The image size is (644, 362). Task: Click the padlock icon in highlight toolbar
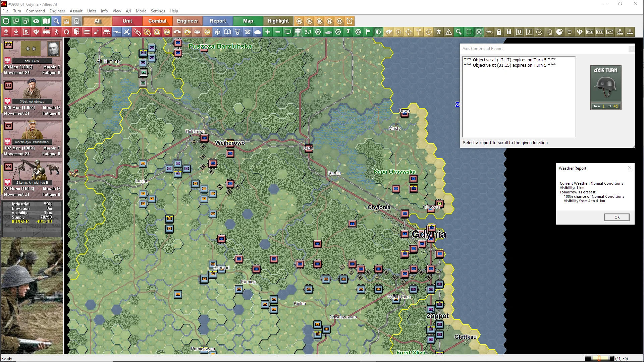[x=499, y=32]
